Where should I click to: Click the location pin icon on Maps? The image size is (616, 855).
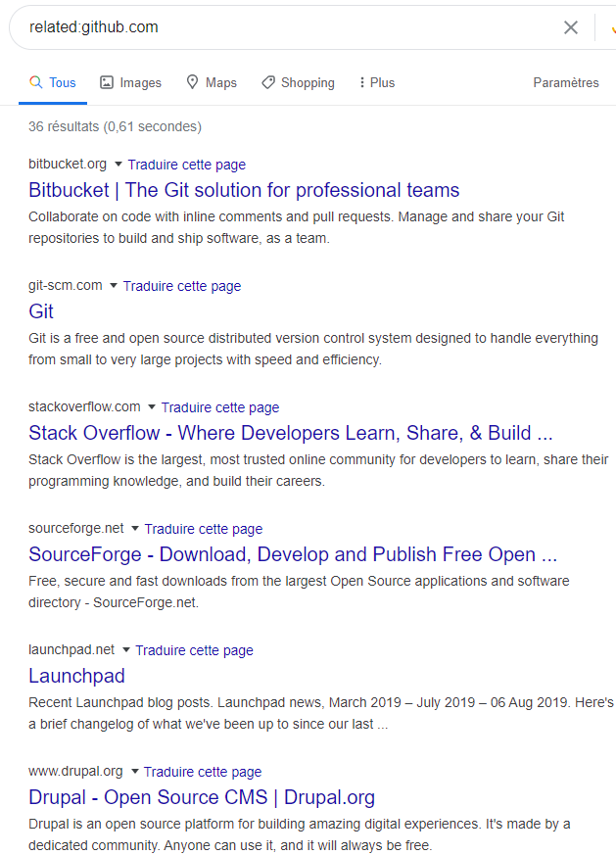click(192, 82)
